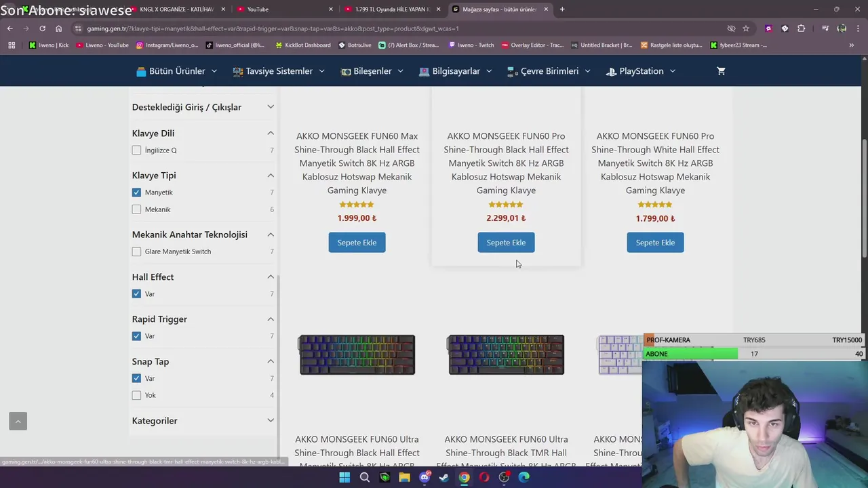Uncheck the Manyetik keyboard type filter

coord(136,192)
